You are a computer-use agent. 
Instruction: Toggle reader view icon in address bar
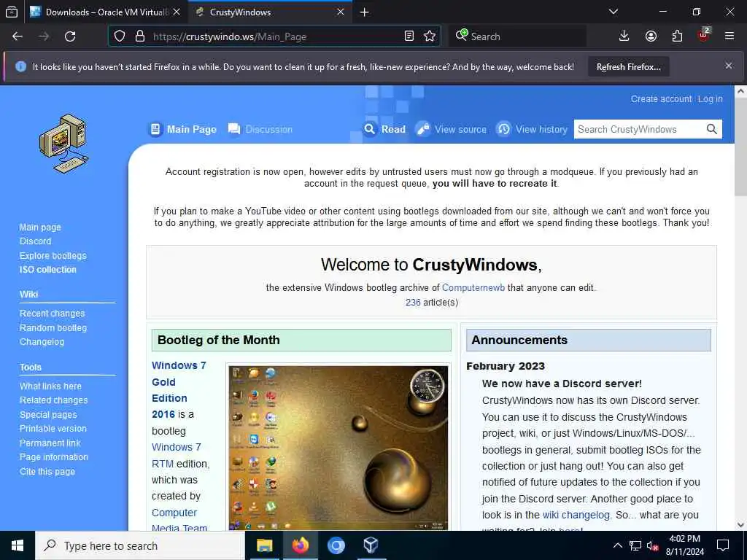click(x=409, y=36)
